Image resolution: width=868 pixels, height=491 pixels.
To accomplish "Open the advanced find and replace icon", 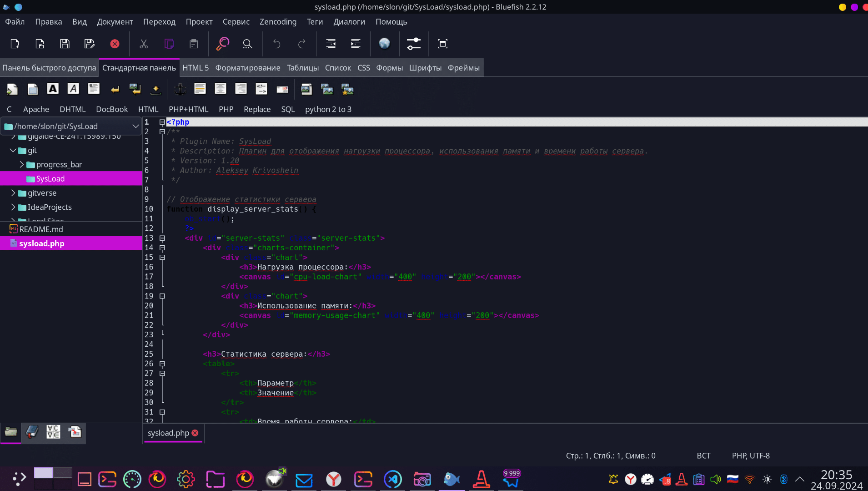I will pyautogui.click(x=222, y=44).
